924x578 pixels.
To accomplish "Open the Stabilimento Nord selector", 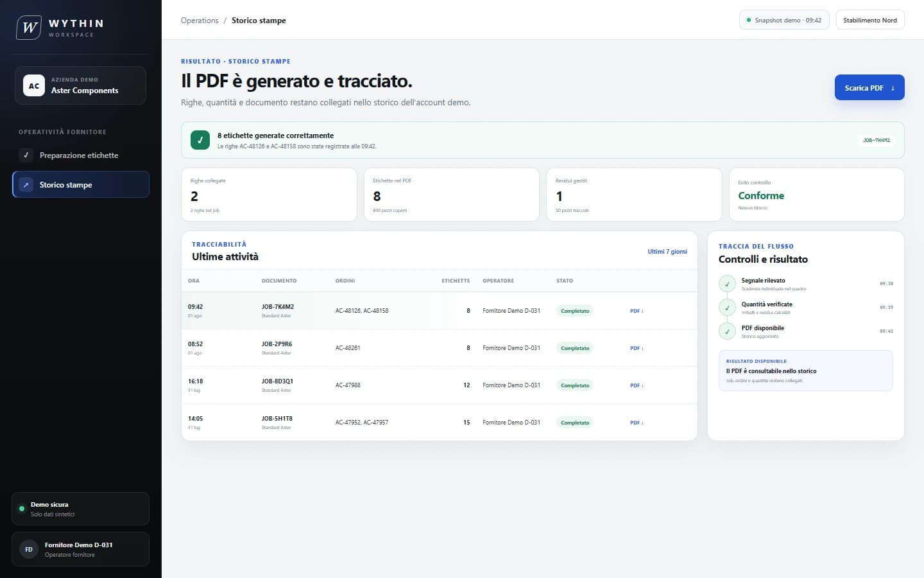I will [870, 20].
